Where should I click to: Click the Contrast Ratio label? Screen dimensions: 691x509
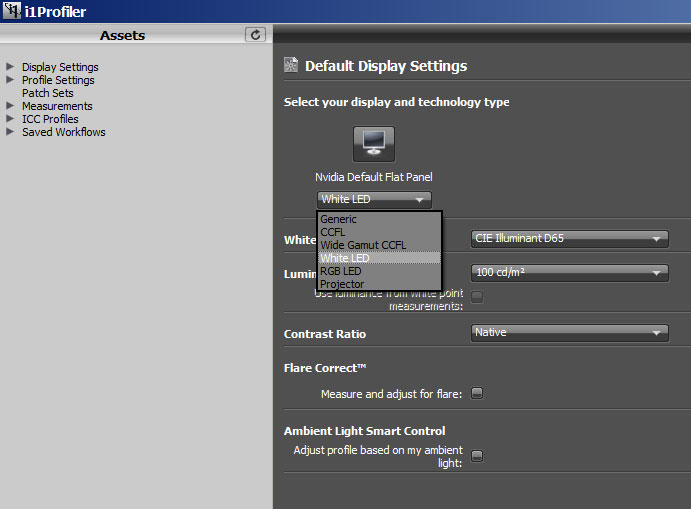coord(325,334)
